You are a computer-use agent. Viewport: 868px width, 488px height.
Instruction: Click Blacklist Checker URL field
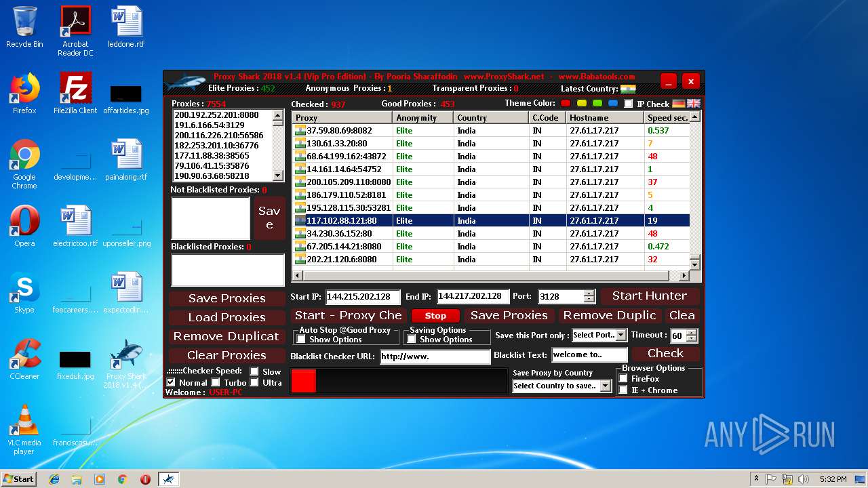point(435,357)
